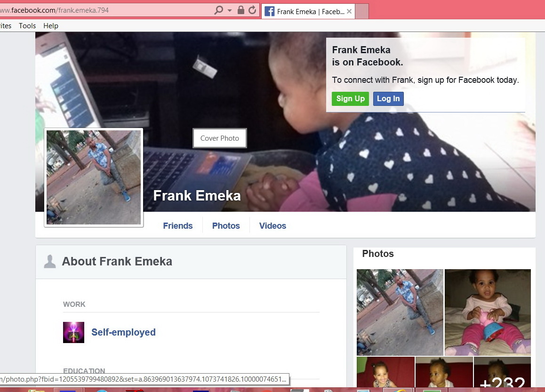Click the Self-employed work link
The height and width of the screenshot is (392, 545).
123,332
